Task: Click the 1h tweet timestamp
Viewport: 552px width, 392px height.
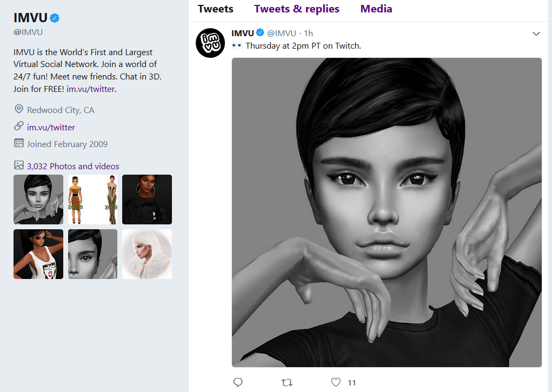Action: coord(308,33)
